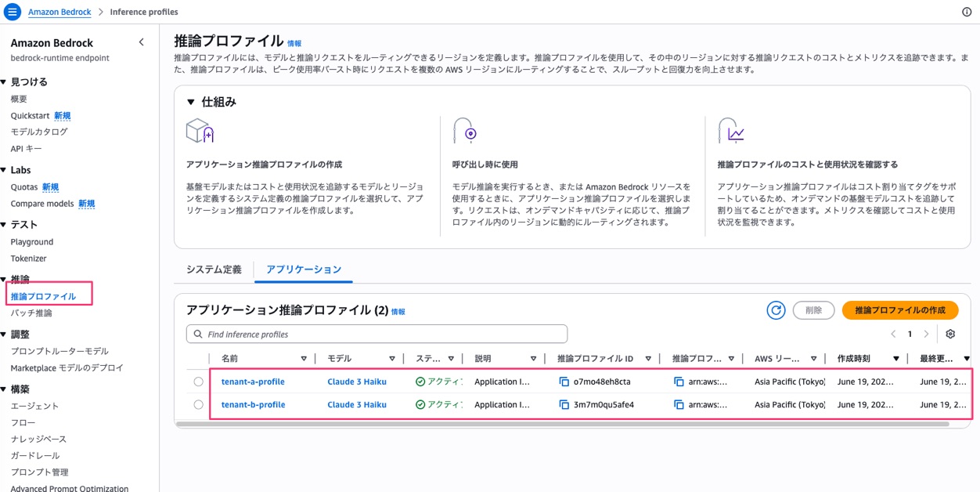Click the horizontal table scrollbar
Image resolution: width=980 pixels, height=492 pixels.
click(x=562, y=424)
